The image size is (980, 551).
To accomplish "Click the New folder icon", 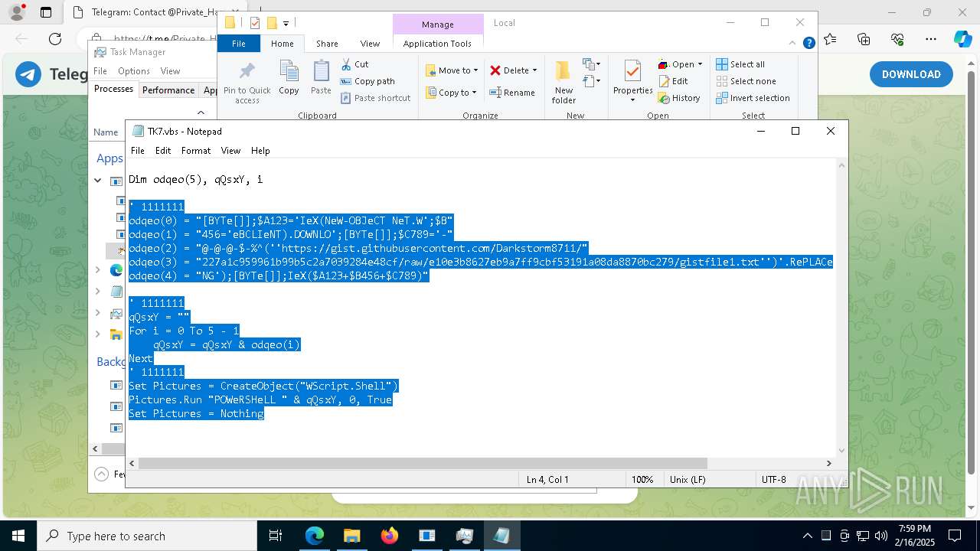I will pos(563,82).
